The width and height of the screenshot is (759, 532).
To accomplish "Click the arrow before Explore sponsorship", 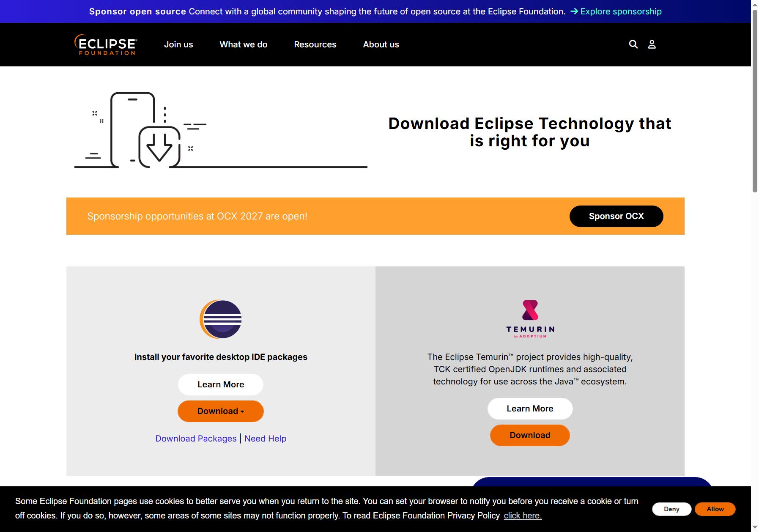I will (574, 11).
